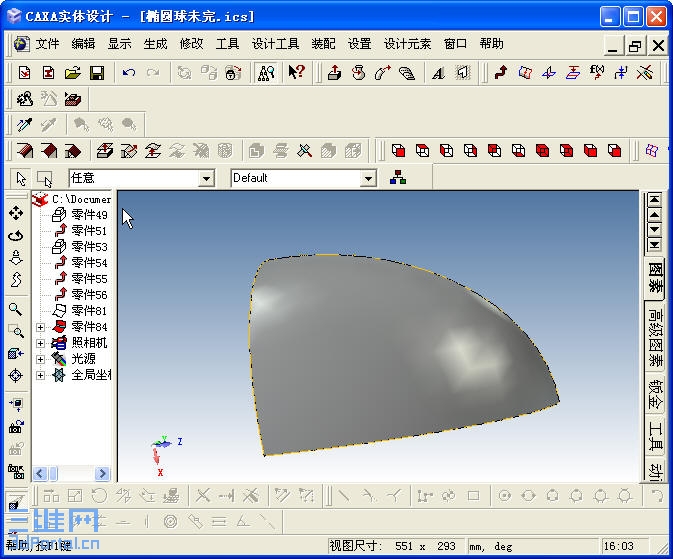Click the select arrow tool icon

coord(21,178)
